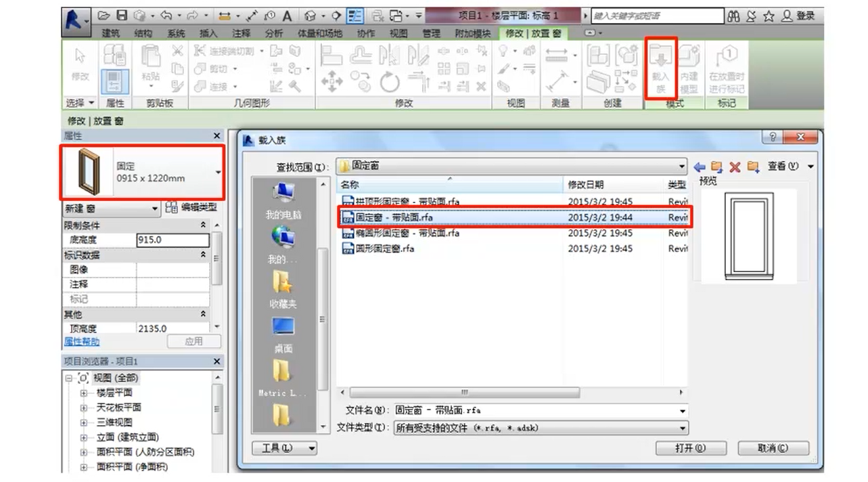Open the 文件类型 dropdown
868x482 pixels.
pyautogui.click(x=682, y=429)
